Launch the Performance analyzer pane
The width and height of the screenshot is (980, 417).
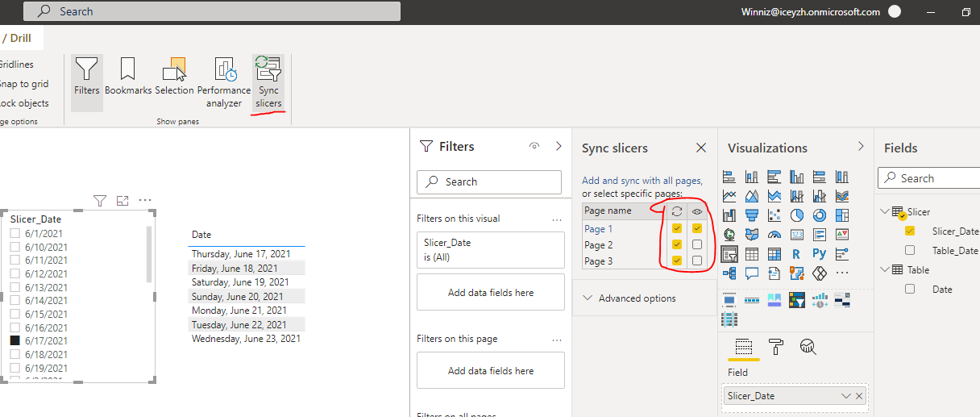pos(224,82)
